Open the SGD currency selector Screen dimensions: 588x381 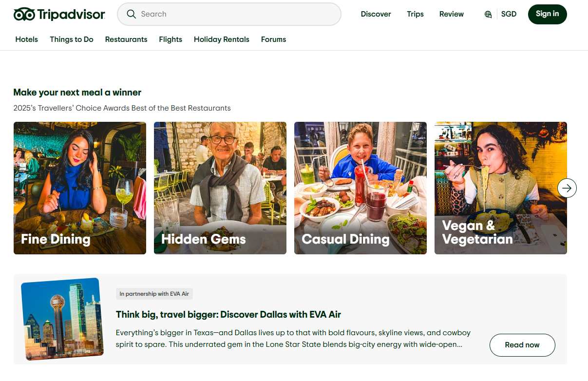coord(509,14)
